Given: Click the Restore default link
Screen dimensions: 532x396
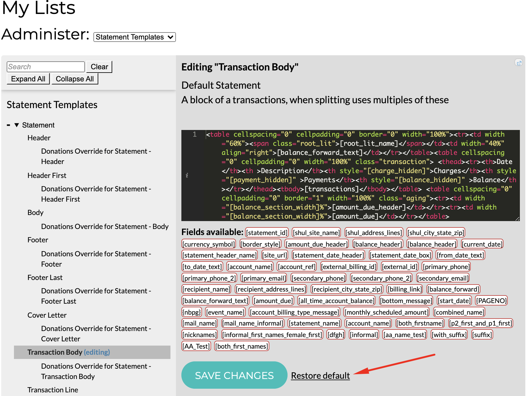Looking at the screenshot, I should [x=320, y=376].
